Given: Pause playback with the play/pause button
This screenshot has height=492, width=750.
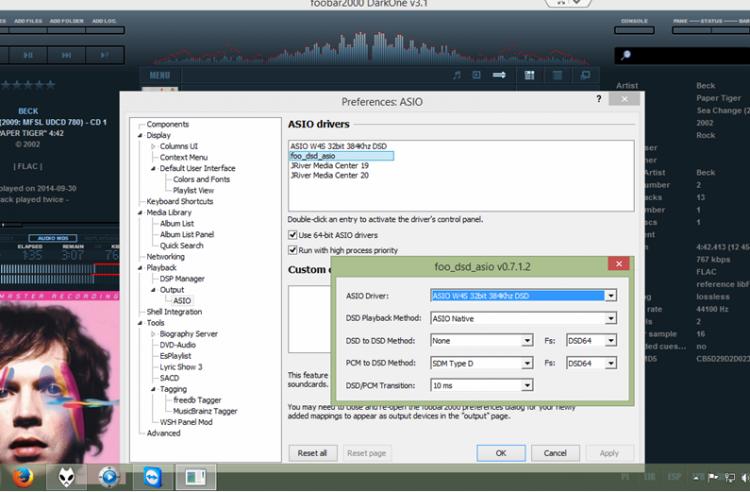Looking at the screenshot, I should click(28, 55).
